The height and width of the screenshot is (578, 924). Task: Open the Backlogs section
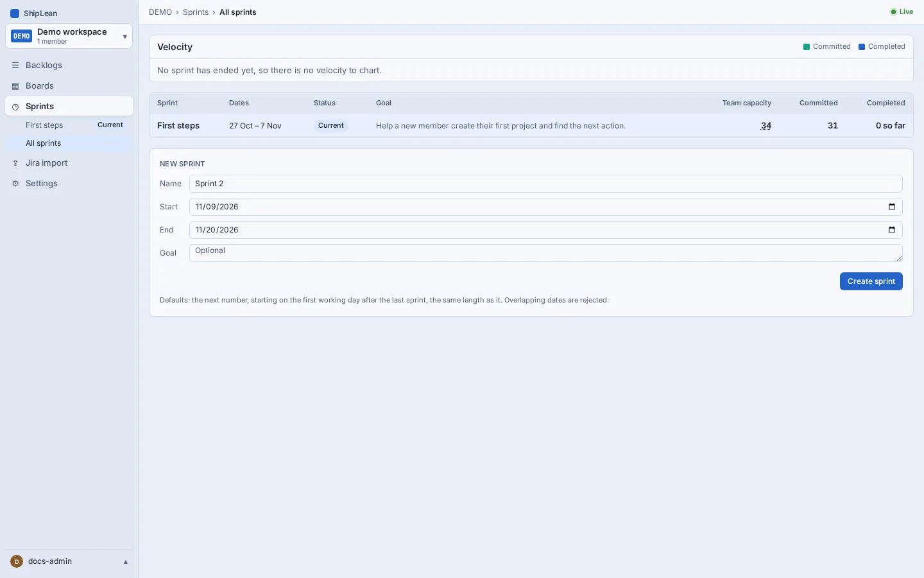[69, 66]
